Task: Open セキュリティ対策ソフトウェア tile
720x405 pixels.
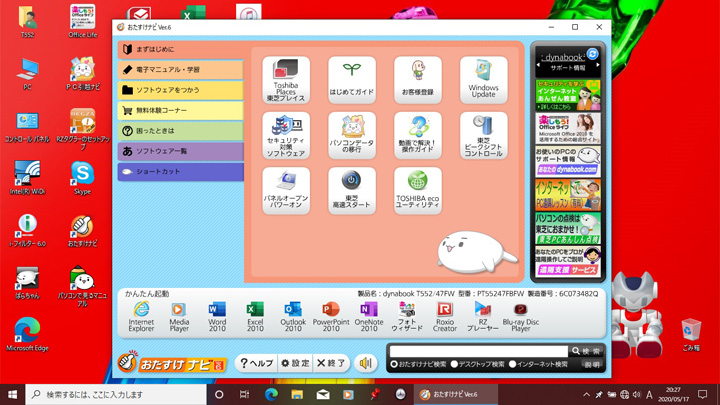Action: point(286,135)
